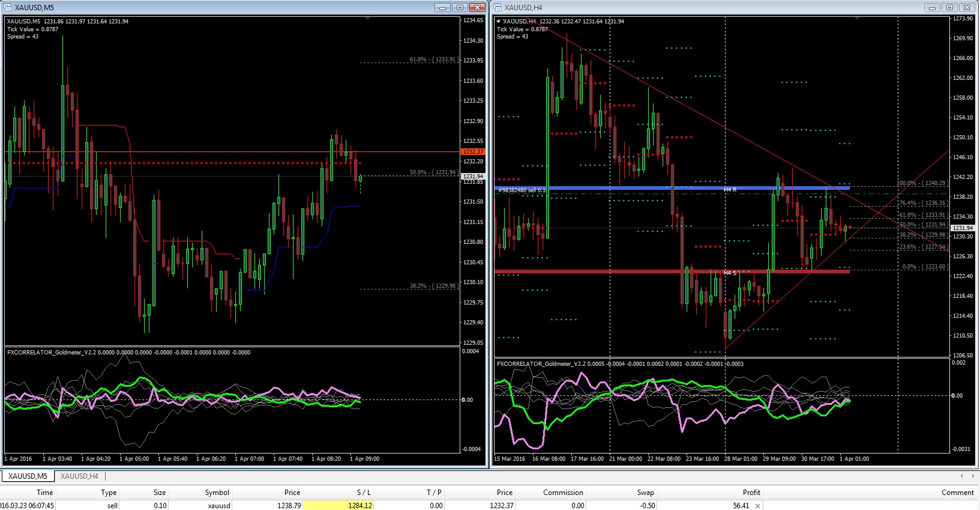This screenshot has width=980, height=510.
Task: Sort trades by Profit column header
Action: coord(751,493)
